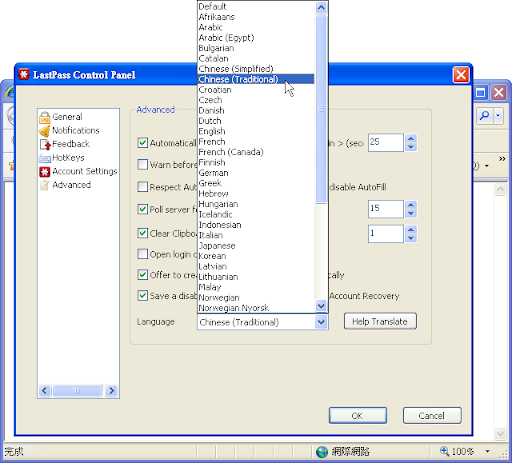Click the Account Settings red asterisk icon
This screenshot has width=512, height=463.
45,172
